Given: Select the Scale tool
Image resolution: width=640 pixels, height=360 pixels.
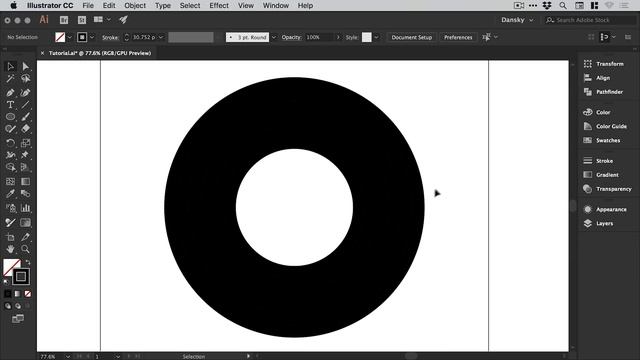Looking at the screenshot, I should coord(25,143).
